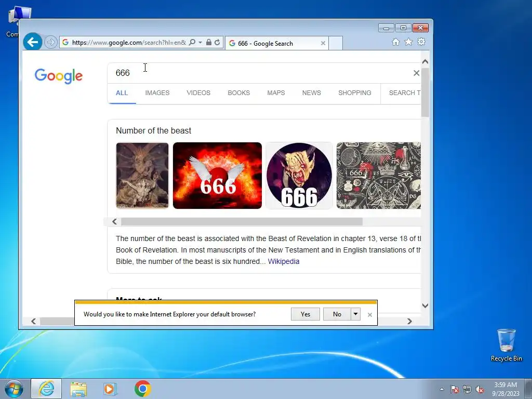Open the Windows Start menu
The height and width of the screenshot is (399, 532).
pos(14,389)
